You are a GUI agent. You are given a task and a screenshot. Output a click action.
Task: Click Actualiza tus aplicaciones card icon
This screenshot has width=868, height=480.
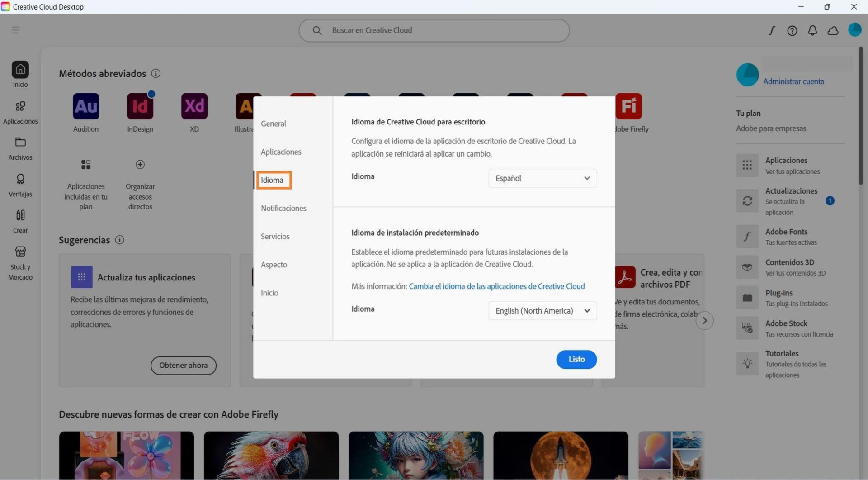pyautogui.click(x=82, y=277)
